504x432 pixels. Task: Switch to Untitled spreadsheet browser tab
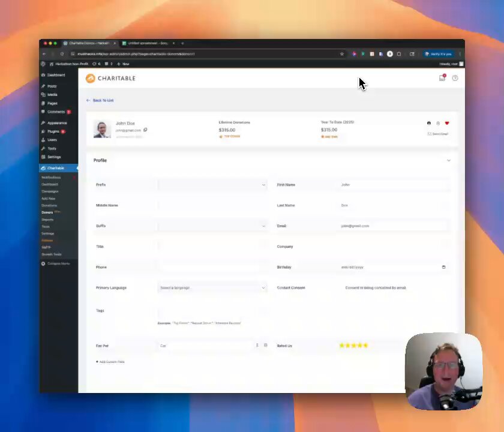[147, 43]
